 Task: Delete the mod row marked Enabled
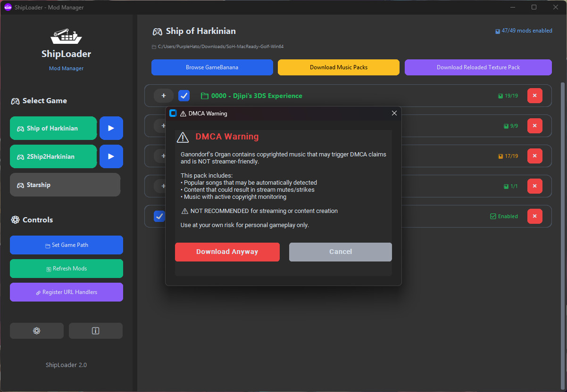[x=534, y=216]
